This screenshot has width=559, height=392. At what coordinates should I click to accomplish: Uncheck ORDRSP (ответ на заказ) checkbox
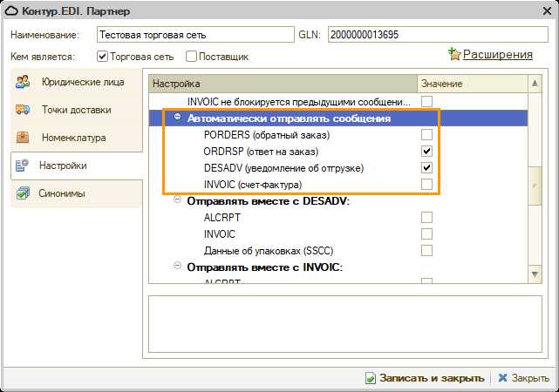pos(426,152)
